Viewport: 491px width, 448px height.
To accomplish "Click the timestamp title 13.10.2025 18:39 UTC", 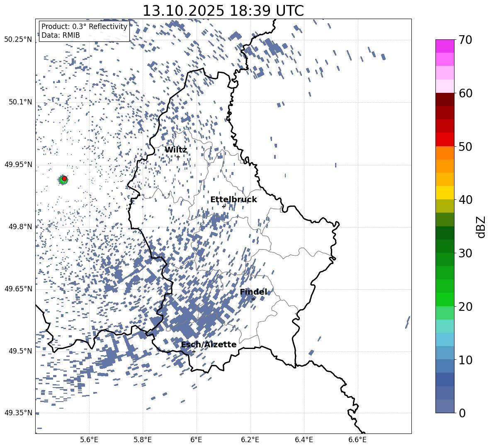I will pos(223,11).
